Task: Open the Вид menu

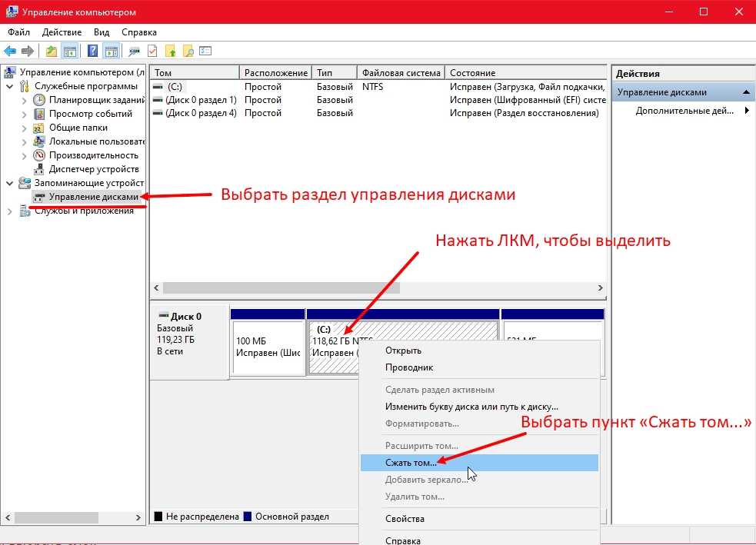Action: tap(102, 32)
